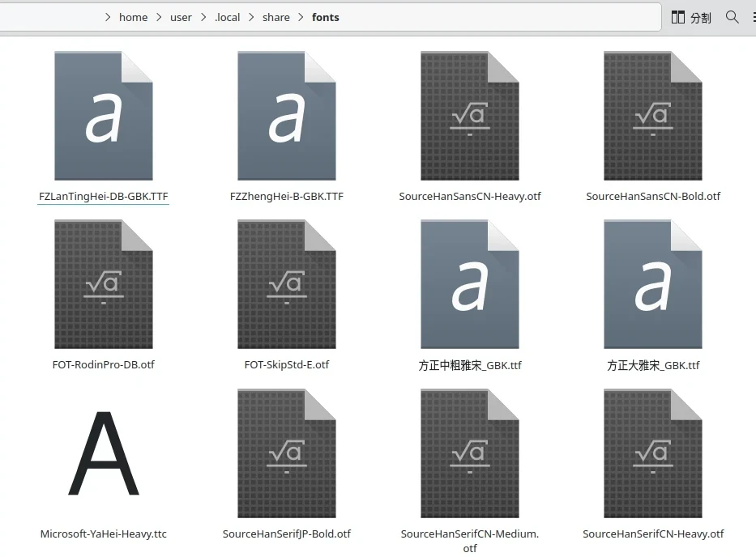Click the search magnifier icon
756x557 pixels.
pyautogui.click(x=733, y=17)
